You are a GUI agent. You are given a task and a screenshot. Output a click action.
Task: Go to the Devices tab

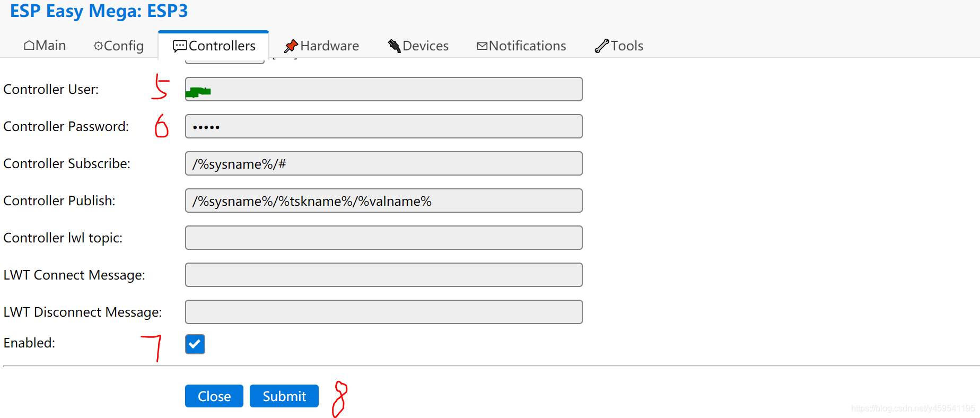(418, 46)
